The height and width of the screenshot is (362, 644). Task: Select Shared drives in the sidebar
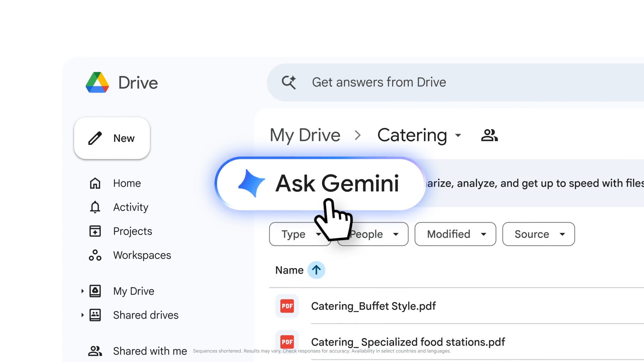tap(146, 315)
